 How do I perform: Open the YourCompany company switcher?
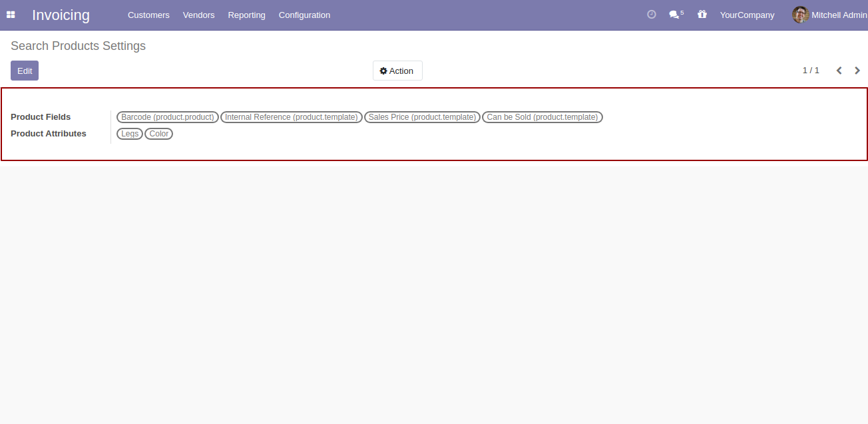tap(747, 15)
